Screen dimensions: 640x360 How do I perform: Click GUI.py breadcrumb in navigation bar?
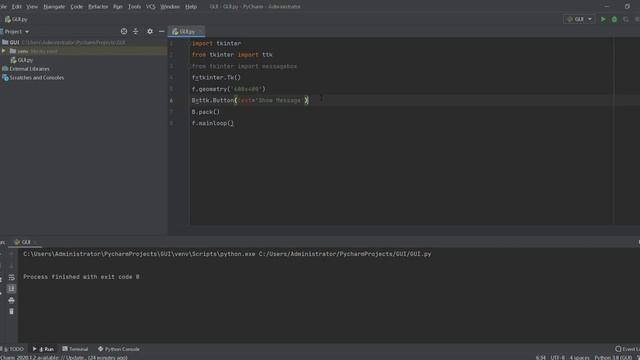tap(16, 19)
